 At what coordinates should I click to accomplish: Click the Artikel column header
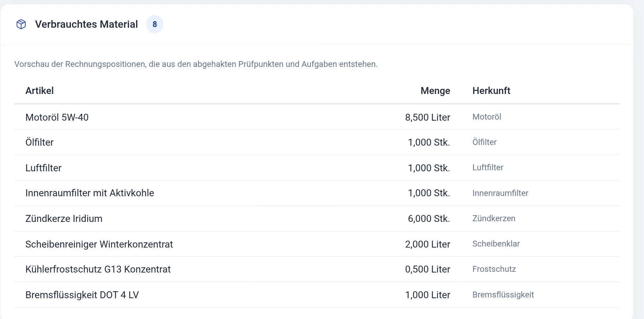[x=39, y=91]
